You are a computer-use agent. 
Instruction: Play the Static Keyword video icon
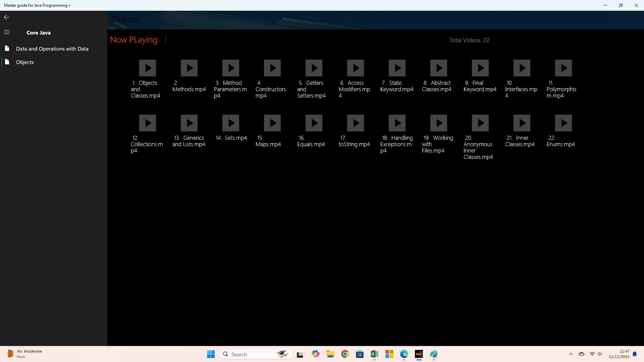pos(397,68)
